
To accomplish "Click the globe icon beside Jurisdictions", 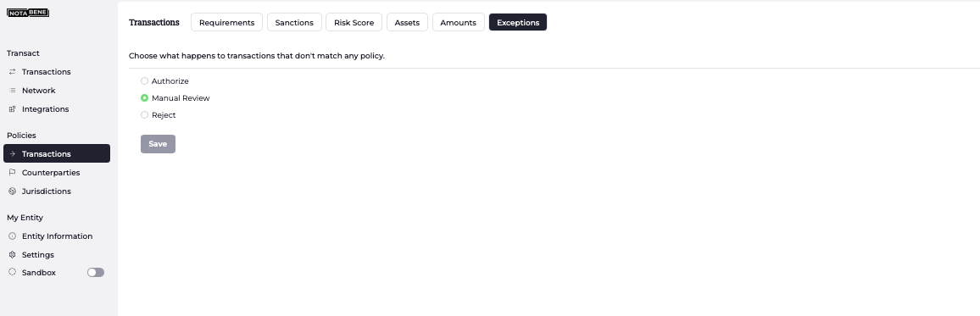I will (12, 191).
